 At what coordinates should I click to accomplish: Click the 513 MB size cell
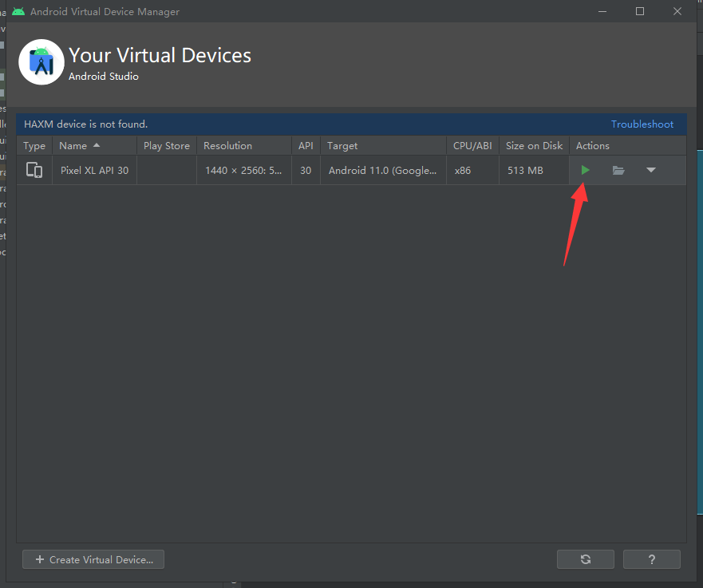click(x=534, y=170)
